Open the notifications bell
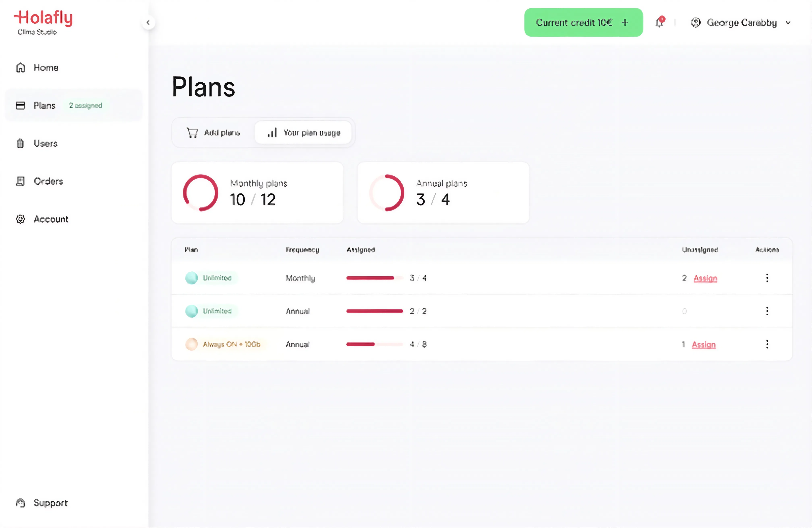Viewport: 812px width, 528px height. (660, 22)
